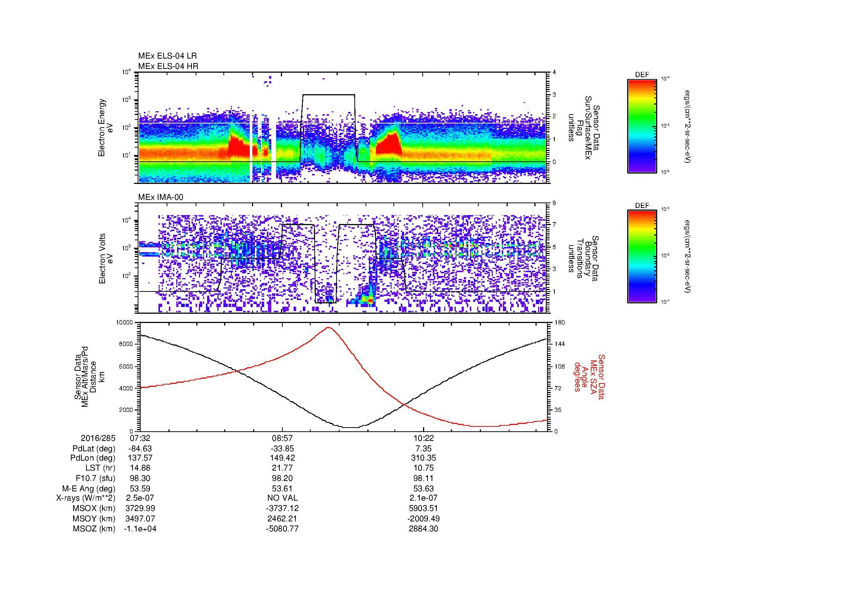This screenshot has height=613, width=868.
Task: Click the M-E Ang value 53.63
Action: [x=423, y=489]
